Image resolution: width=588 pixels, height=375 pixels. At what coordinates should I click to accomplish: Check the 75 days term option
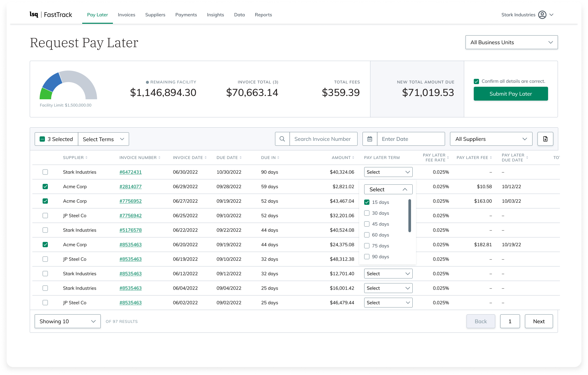tap(367, 246)
